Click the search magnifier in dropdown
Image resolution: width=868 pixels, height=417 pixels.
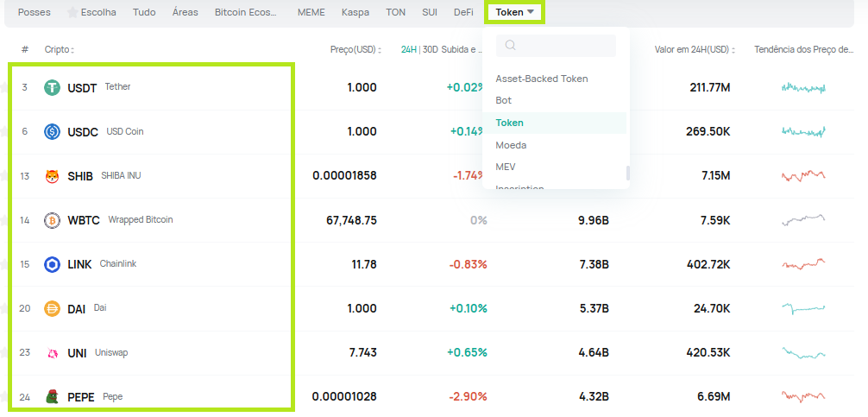[x=511, y=46]
